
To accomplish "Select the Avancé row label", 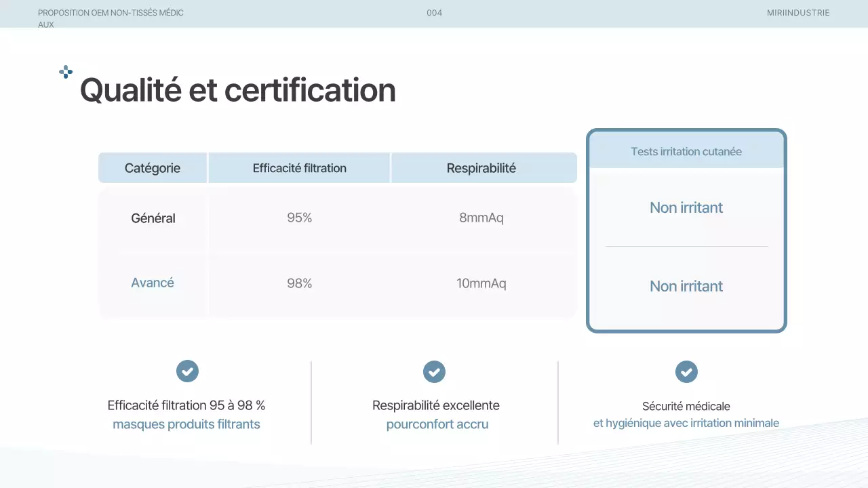I will click(153, 283).
